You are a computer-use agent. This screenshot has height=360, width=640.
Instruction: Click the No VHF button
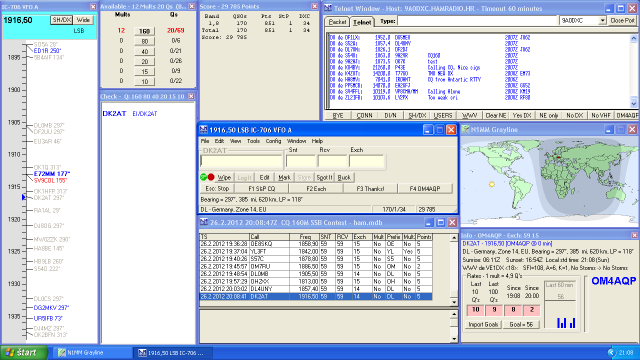[600, 116]
